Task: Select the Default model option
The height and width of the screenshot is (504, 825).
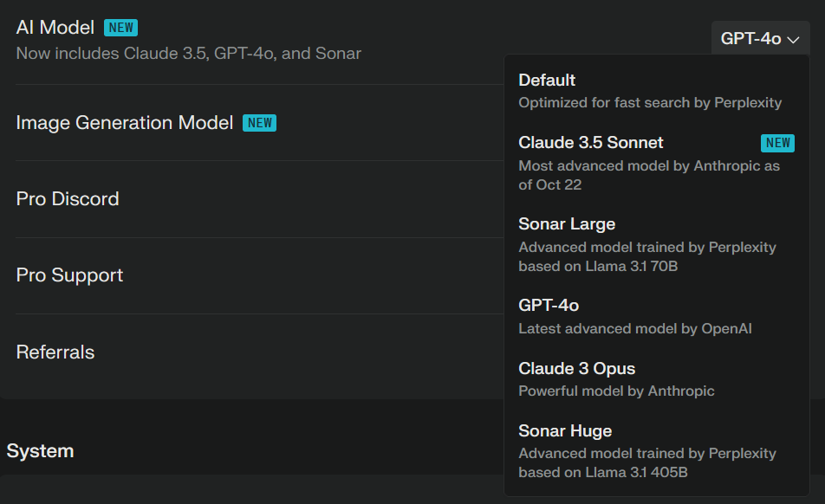Action: point(547,81)
